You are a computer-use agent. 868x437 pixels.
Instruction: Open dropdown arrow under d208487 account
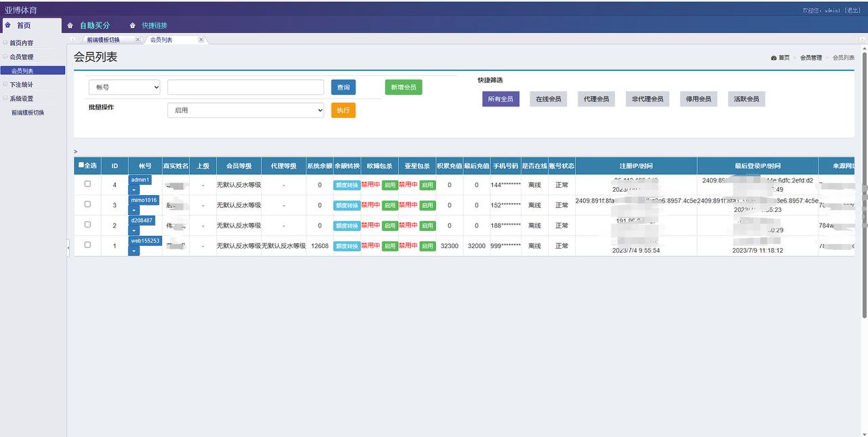[134, 231]
